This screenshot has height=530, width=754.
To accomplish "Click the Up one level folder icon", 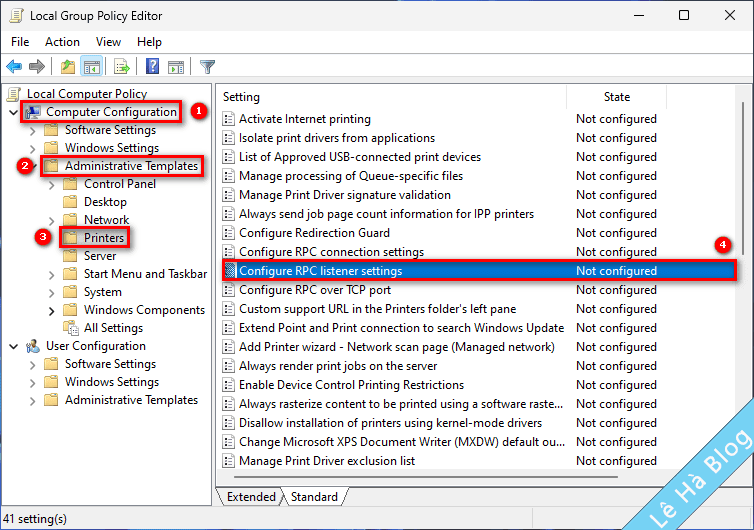I will coord(67,67).
